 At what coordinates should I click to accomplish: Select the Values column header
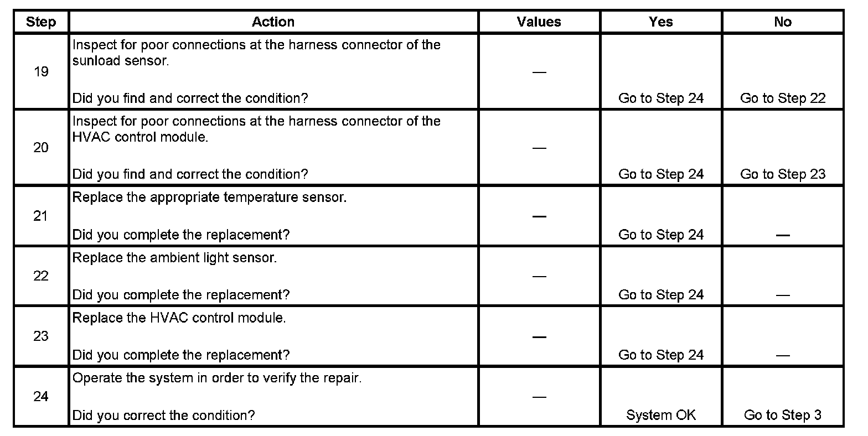pos(539,22)
